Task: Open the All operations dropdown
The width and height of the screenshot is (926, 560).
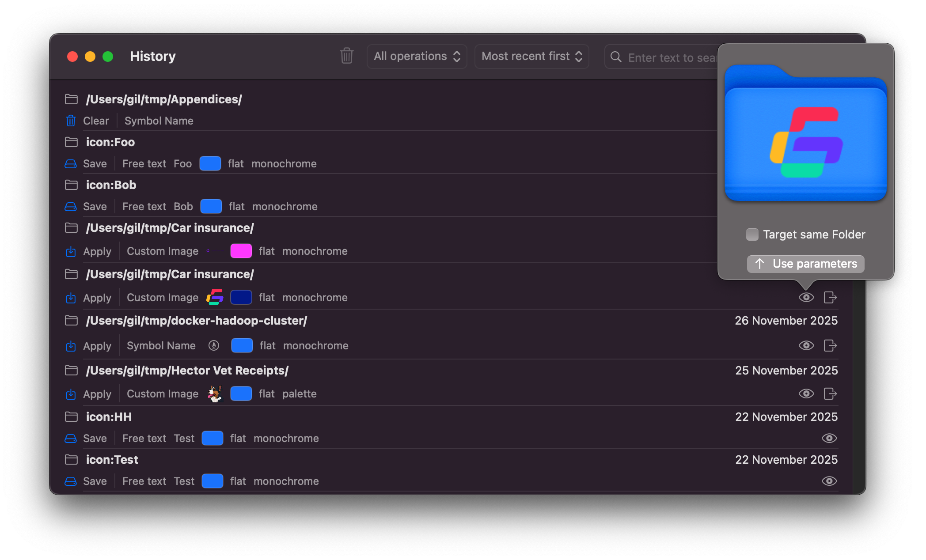Action: 417,56
